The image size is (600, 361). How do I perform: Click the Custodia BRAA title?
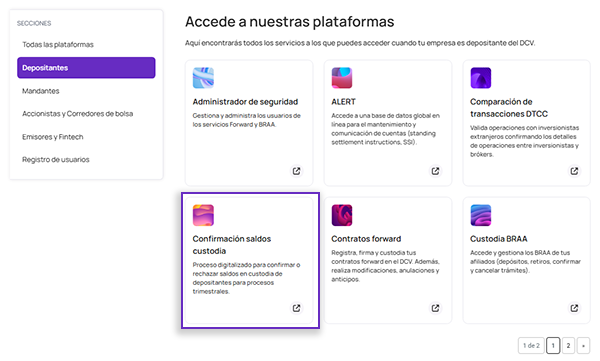click(499, 239)
